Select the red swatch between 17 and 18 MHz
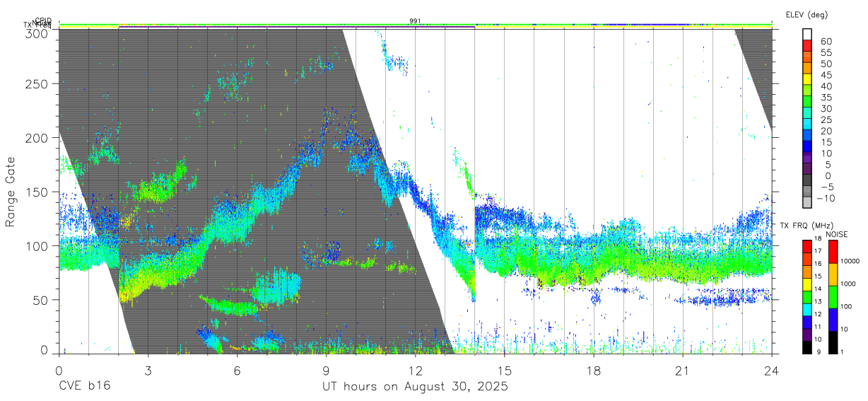 click(x=807, y=245)
